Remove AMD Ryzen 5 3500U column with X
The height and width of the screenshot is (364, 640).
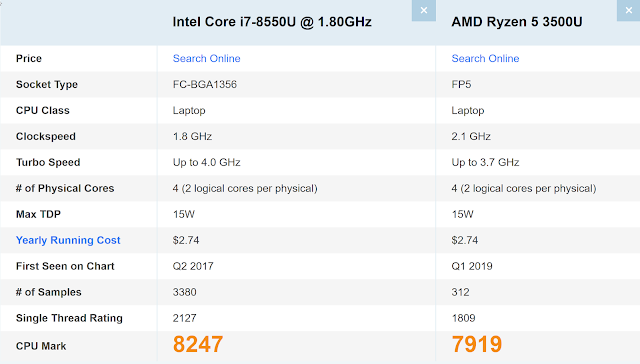tap(629, 10)
